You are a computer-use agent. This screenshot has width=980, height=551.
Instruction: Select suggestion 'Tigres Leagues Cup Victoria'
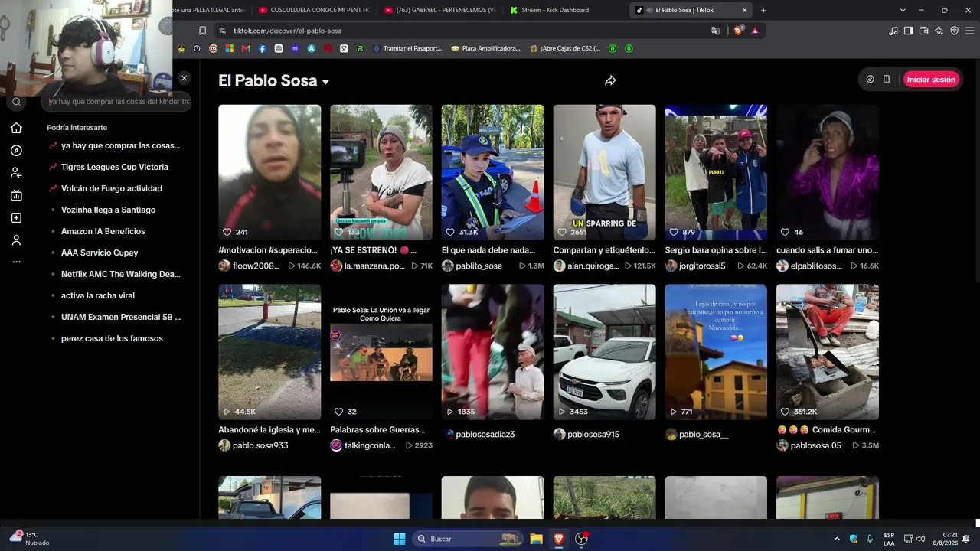pos(115,167)
